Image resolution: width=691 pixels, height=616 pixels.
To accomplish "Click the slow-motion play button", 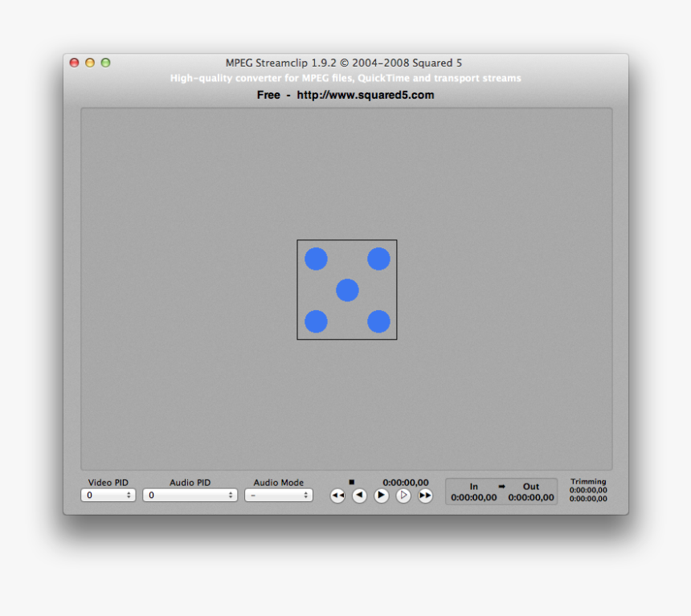I will coord(403,496).
